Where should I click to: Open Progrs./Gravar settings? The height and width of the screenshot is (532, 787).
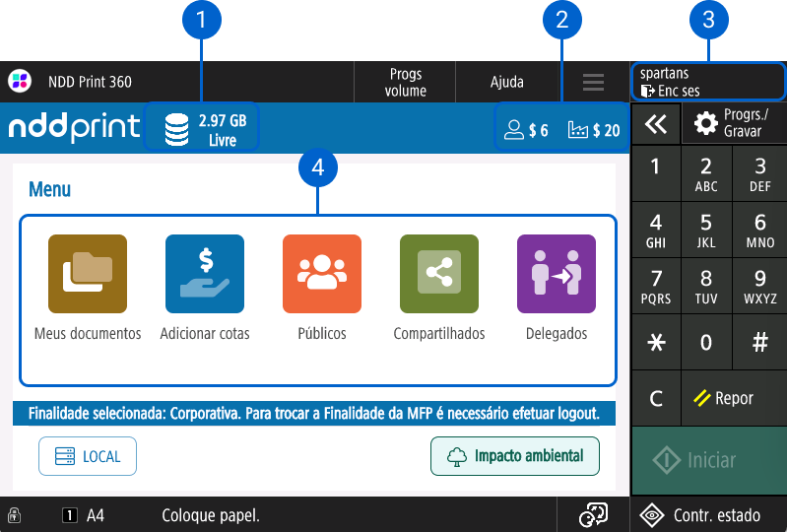[733, 124]
